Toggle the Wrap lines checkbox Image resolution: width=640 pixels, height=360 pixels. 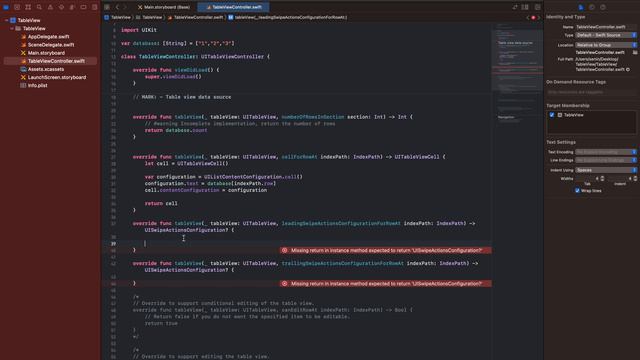(577, 191)
